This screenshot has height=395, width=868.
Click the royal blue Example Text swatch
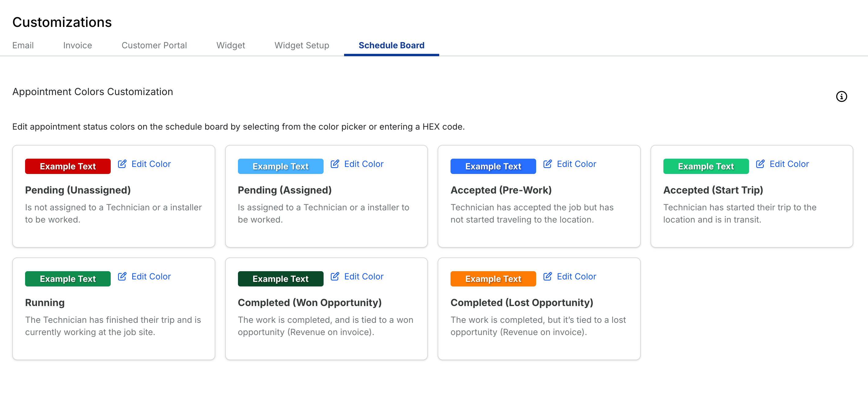pyautogui.click(x=493, y=166)
